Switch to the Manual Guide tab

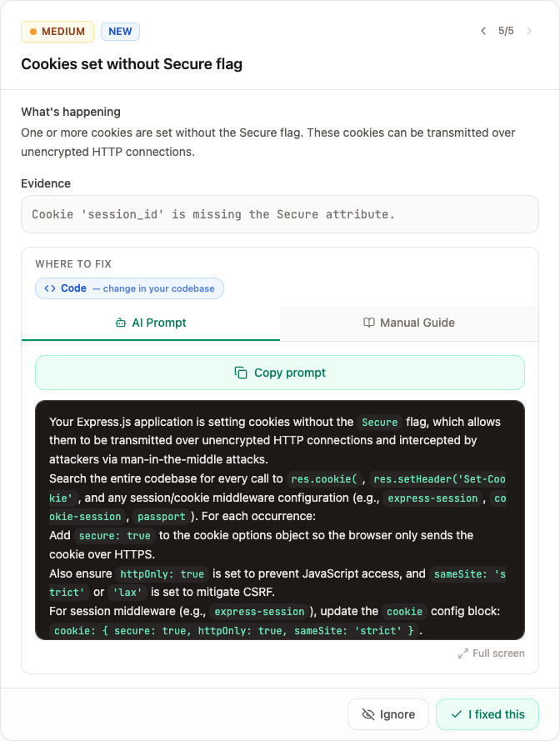coord(408,323)
